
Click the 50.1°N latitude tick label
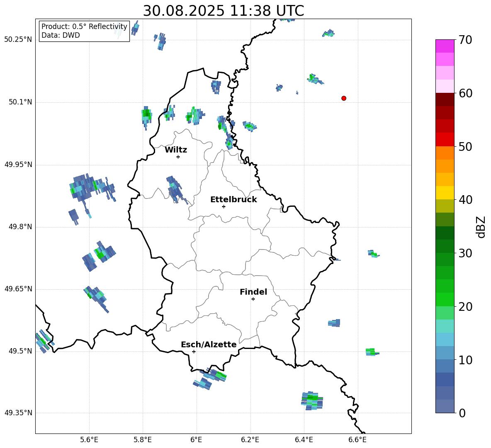pyautogui.click(x=20, y=102)
